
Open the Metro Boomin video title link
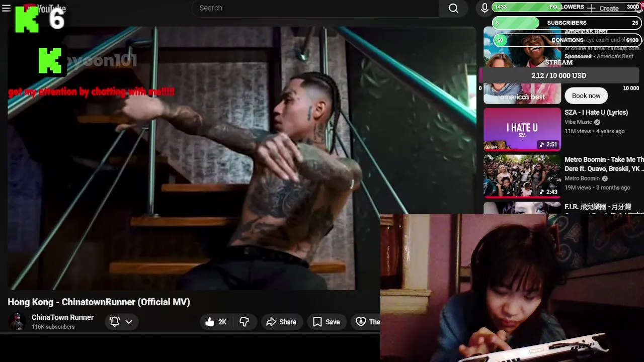tap(604, 164)
